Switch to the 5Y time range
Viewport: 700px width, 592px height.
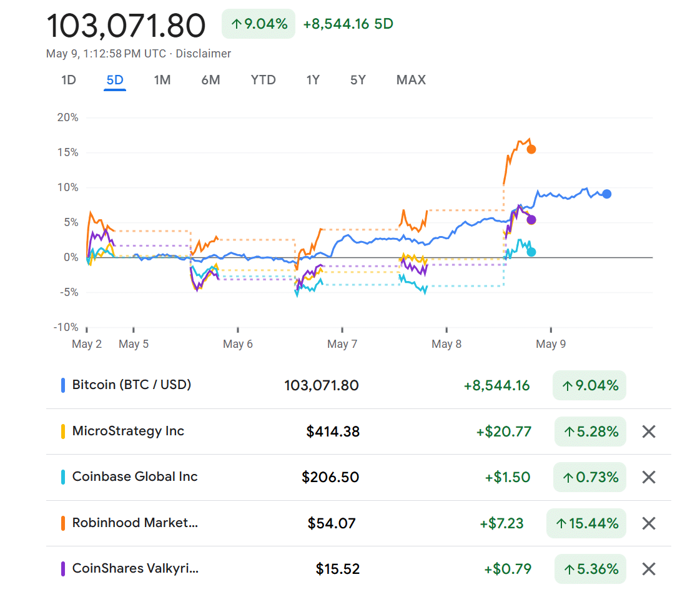[358, 80]
